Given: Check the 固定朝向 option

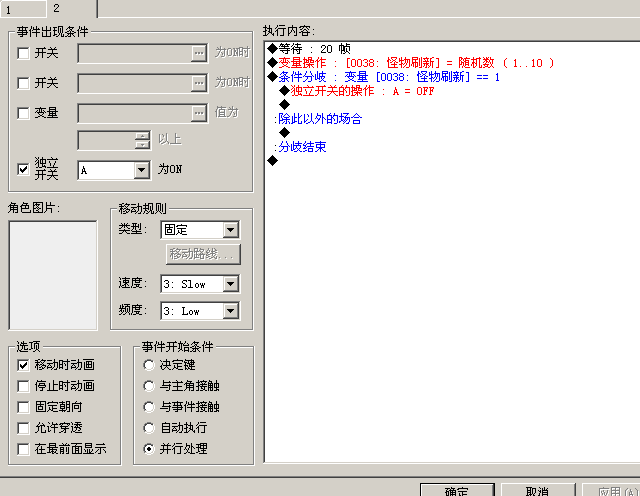Looking at the screenshot, I should coord(23,407).
